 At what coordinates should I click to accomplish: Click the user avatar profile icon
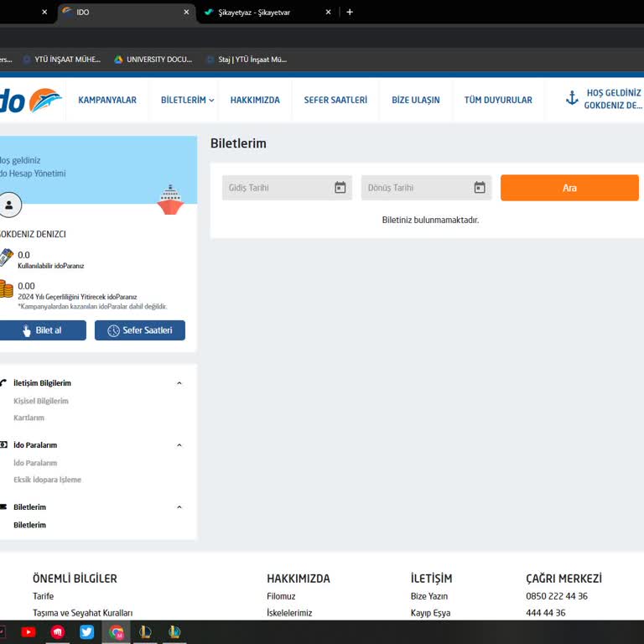click(x=9, y=205)
